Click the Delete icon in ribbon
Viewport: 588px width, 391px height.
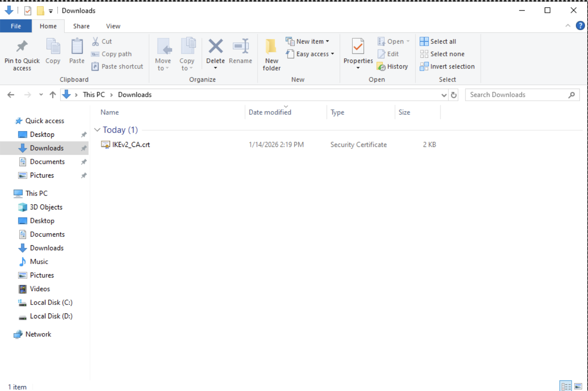click(x=215, y=47)
